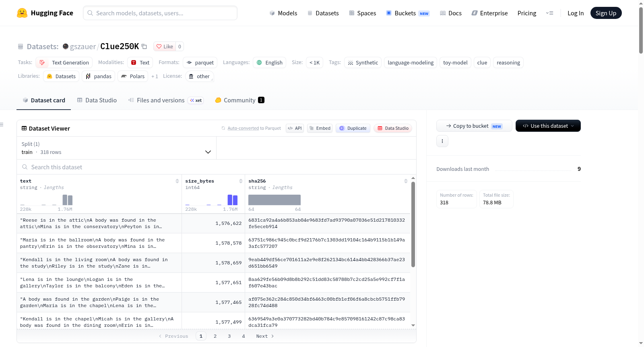This screenshot has height=347, width=644.
Task: Open Docs in the top navigation
Action: pos(451,13)
